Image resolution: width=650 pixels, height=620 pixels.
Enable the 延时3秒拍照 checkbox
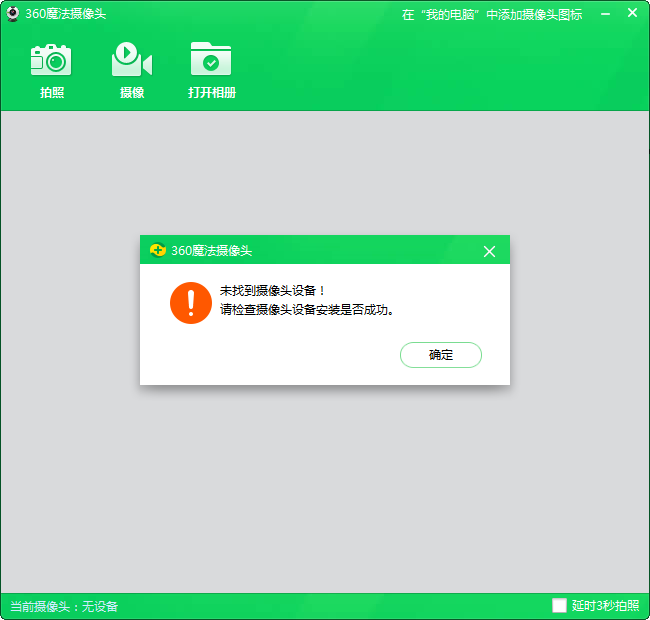coord(559,605)
